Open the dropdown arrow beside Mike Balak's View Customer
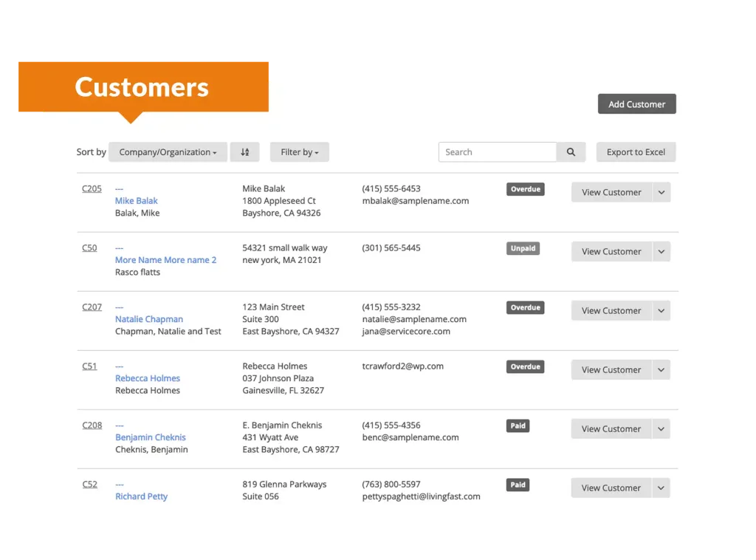The image size is (756, 560). coord(661,192)
